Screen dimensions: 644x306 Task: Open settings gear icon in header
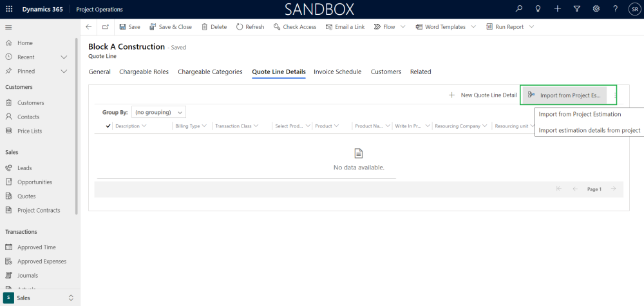pos(596,8)
